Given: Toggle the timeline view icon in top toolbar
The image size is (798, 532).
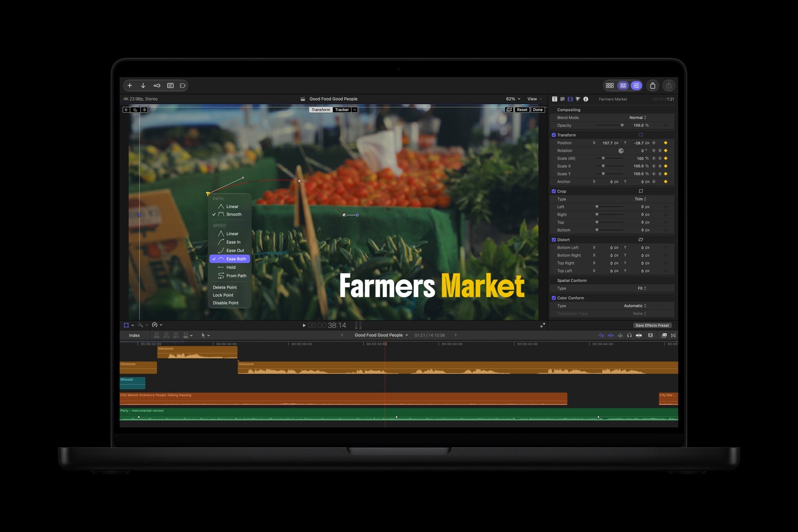Looking at the screenshot, I should point(623,85).
